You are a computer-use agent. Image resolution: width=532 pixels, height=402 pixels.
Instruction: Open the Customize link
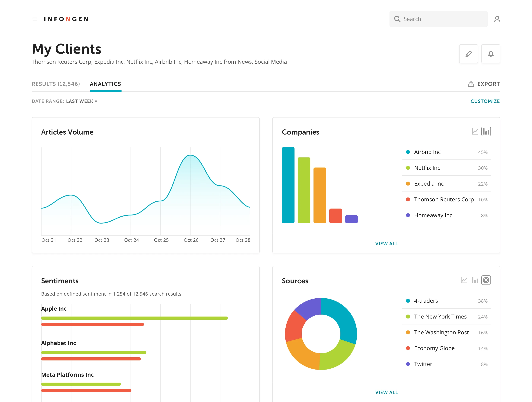[x=485, y=101]
